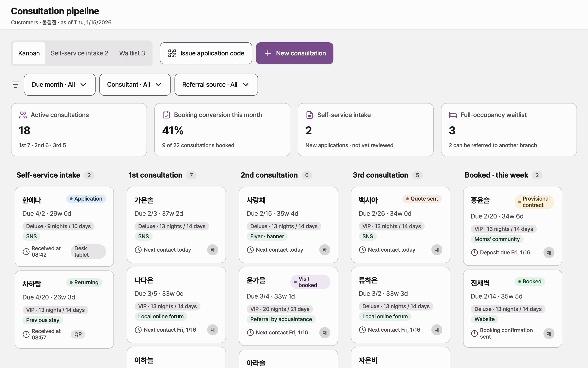The image size is (588, 368).
Task: Click the Provisional contract badge on 홍윤슬
Action: (x=534, y=202)
